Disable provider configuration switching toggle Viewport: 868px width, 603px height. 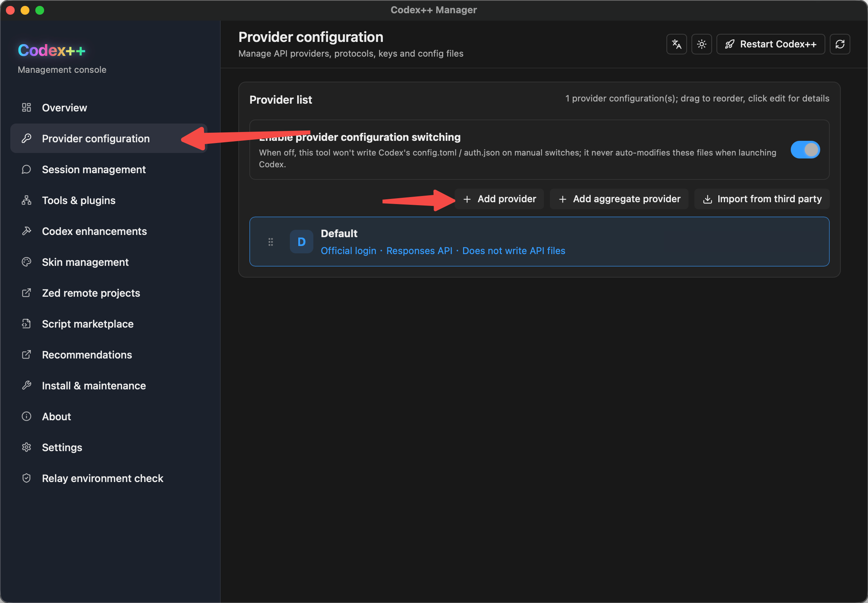click(x=805, y=150)
